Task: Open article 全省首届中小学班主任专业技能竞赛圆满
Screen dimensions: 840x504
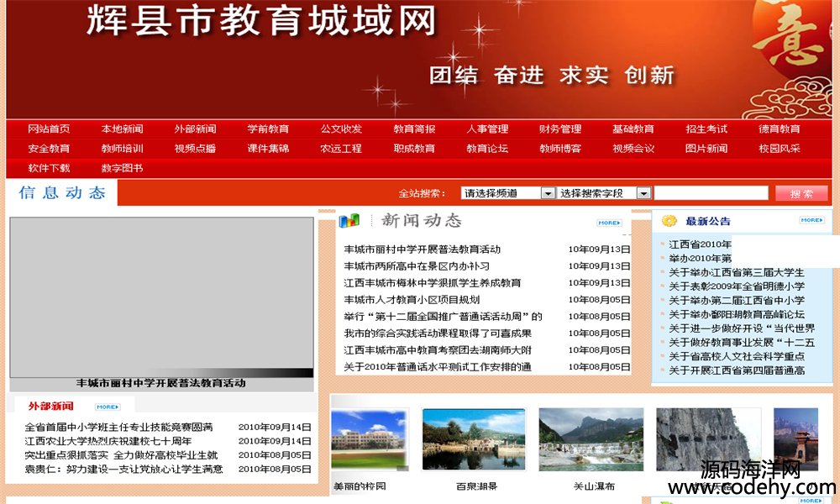Action: (118, 427)
